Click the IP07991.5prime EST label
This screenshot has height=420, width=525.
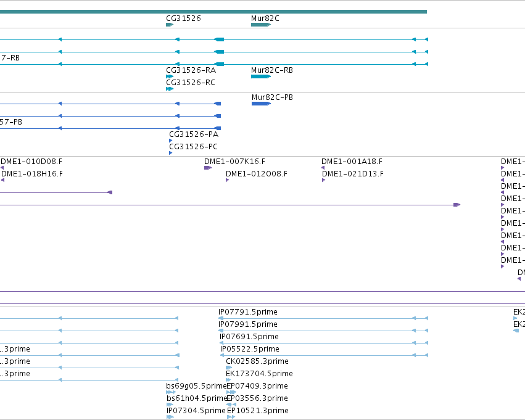coord(248,324)
